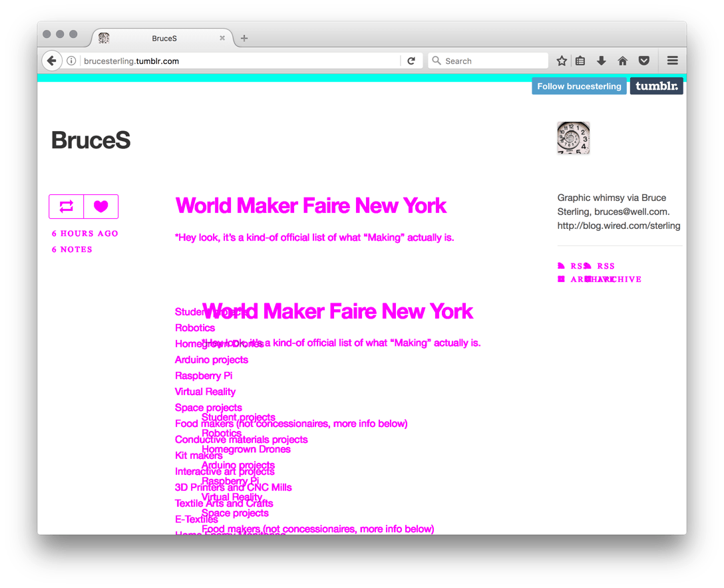Go to the home page icon
Image resolution: width=724 pixels, height=588 pixels.
(622, 61)
